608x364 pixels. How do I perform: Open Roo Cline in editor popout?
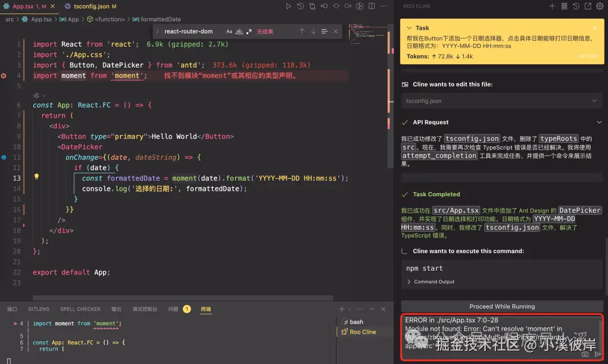point(588,6)
